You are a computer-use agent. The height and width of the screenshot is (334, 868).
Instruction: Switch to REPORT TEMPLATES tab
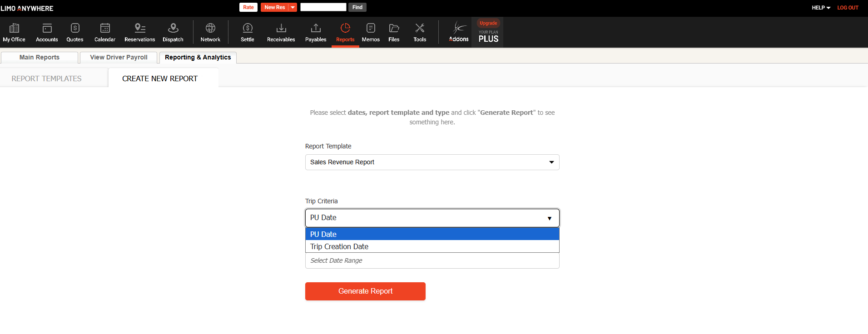47,79
